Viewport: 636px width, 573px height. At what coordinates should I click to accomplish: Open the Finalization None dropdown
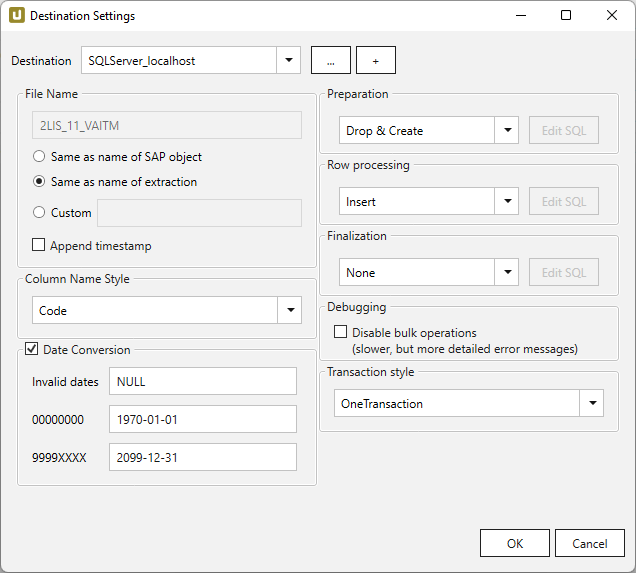pyautogui.click(x=507, y=272)
